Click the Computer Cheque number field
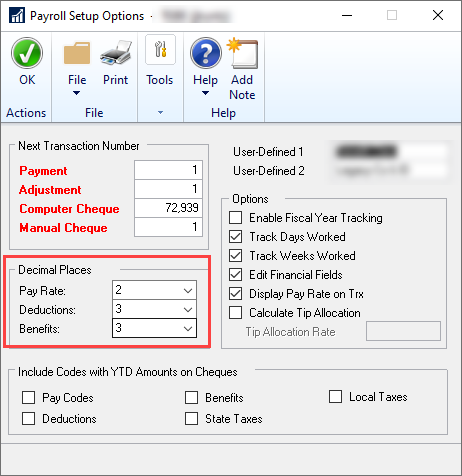462x476 pixels. (168, 208)
